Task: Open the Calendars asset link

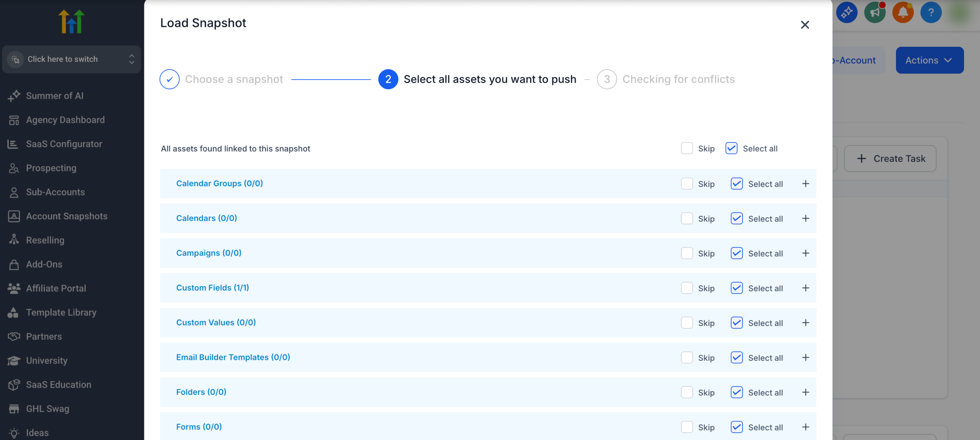Action: coord(206,218)
